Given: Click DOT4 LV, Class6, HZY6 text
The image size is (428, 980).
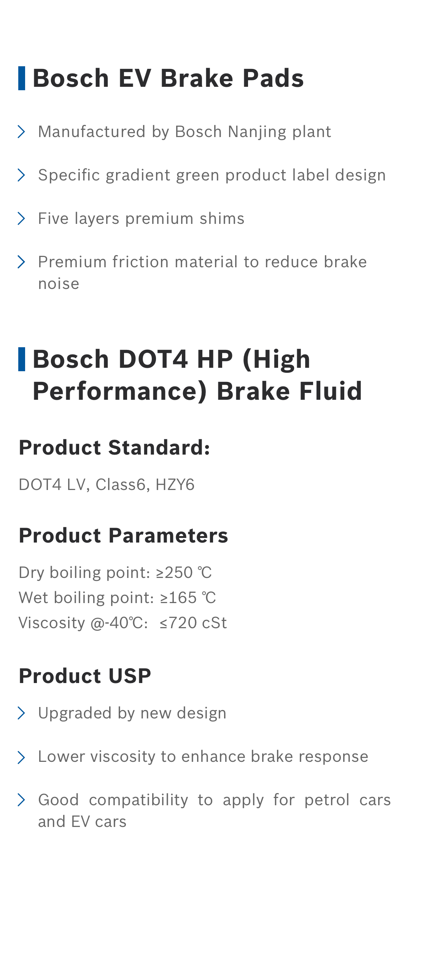Looking at the screenshot, I should (x=107, y=485).
